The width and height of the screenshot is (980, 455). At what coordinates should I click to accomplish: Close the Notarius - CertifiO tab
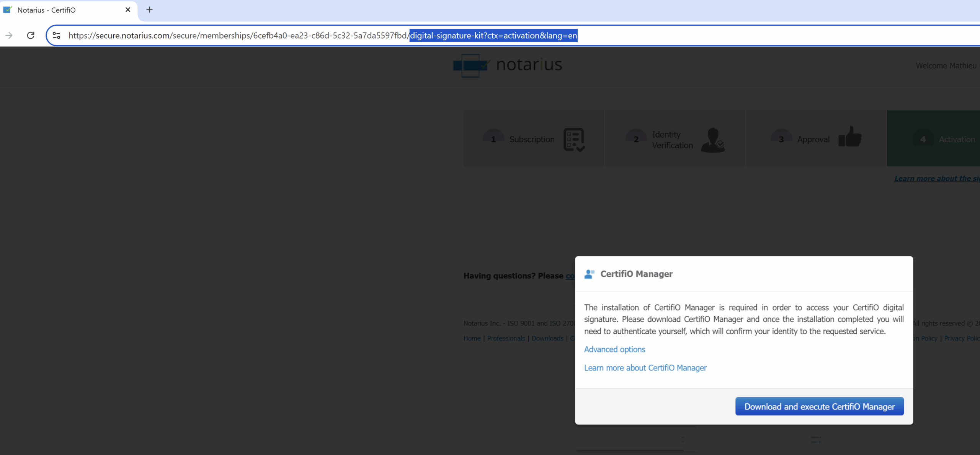tap(128, 10)
